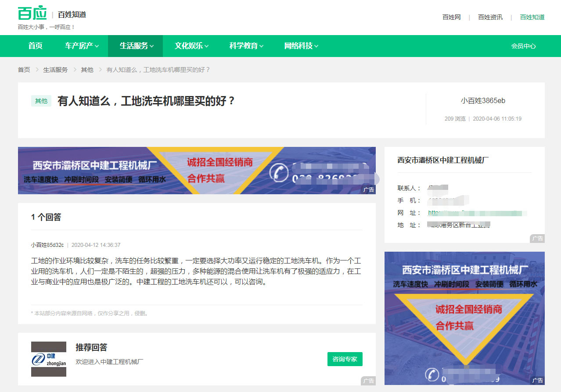Click the question title 有人知道么，工地洗车机哪里买的好？
This screenshot has width=561, height=392.
coord(147,101)
